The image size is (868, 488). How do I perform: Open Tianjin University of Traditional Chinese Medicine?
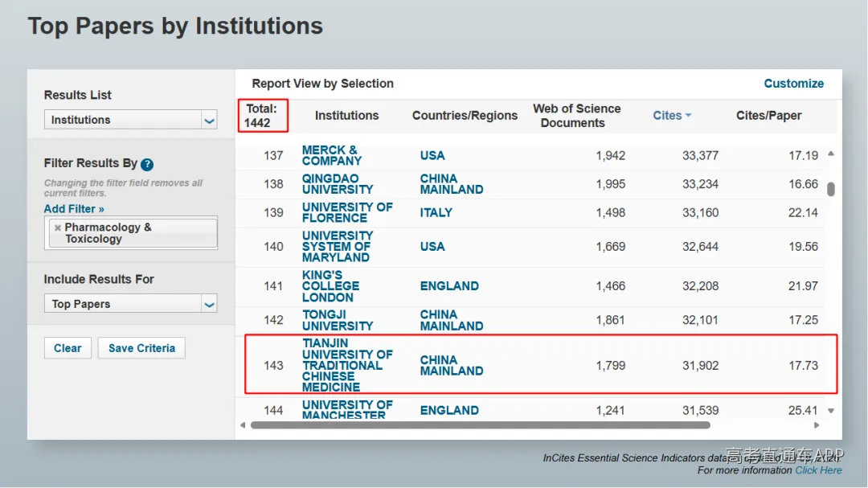click(x=347, y=365)
